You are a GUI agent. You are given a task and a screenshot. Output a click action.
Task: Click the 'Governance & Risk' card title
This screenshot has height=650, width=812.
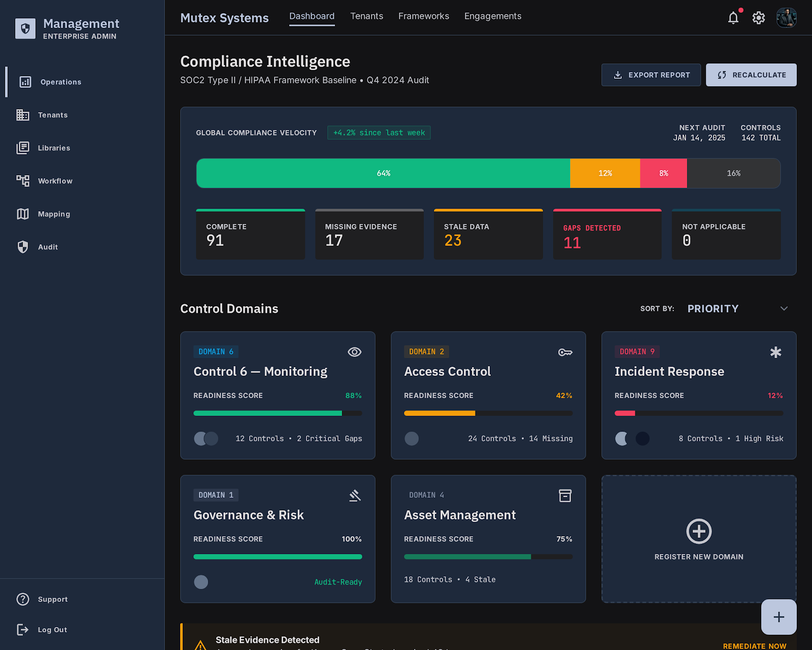249,515
